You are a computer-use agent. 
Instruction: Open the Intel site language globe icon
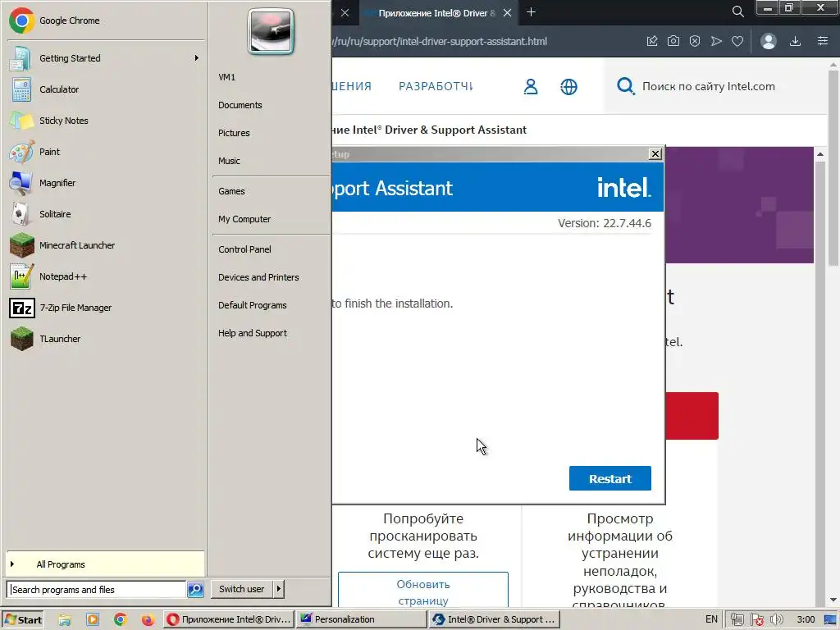[569, 86]
